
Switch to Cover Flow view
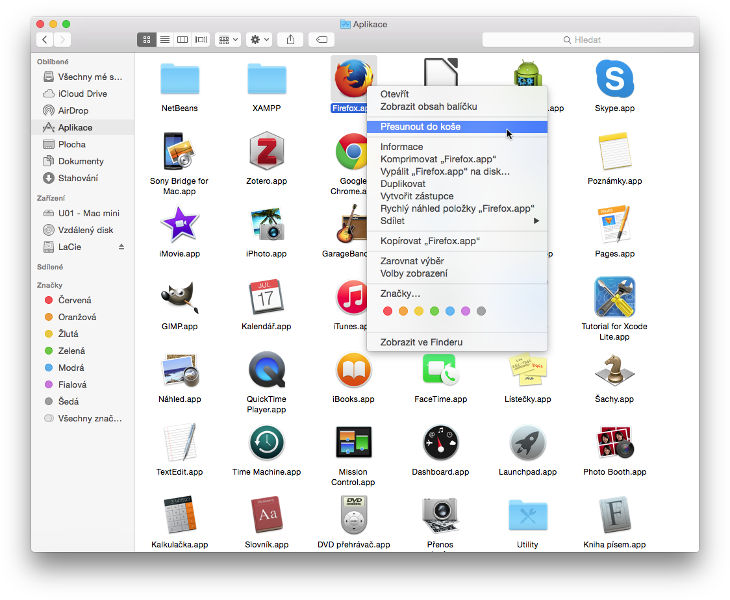point(201,40)
